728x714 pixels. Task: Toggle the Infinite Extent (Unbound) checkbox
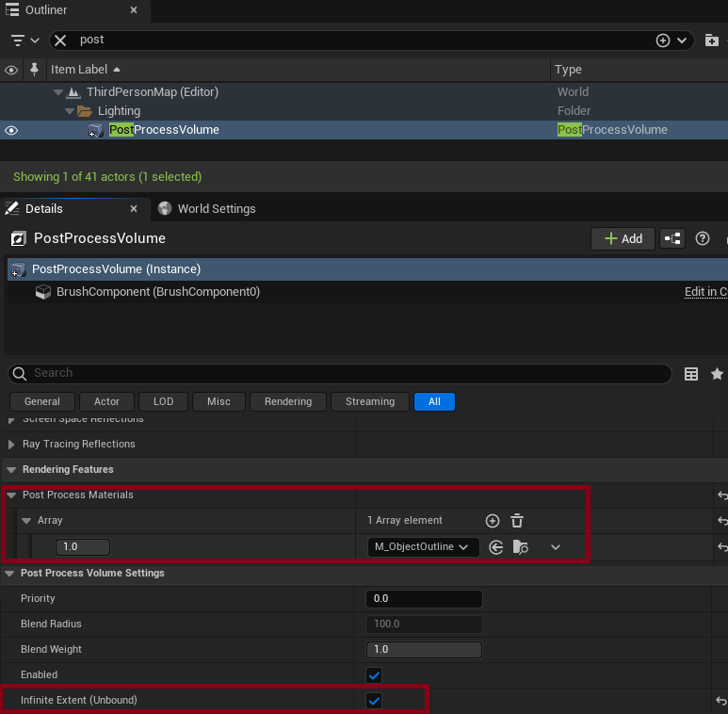coord(374,701)
